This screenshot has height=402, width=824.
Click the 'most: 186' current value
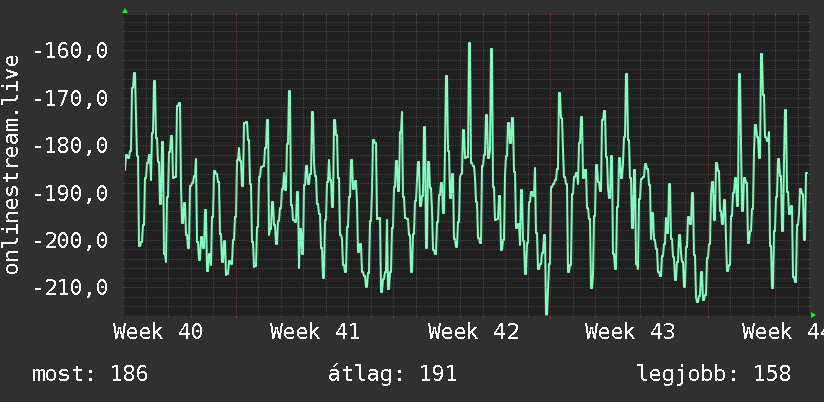click(90, 374)
